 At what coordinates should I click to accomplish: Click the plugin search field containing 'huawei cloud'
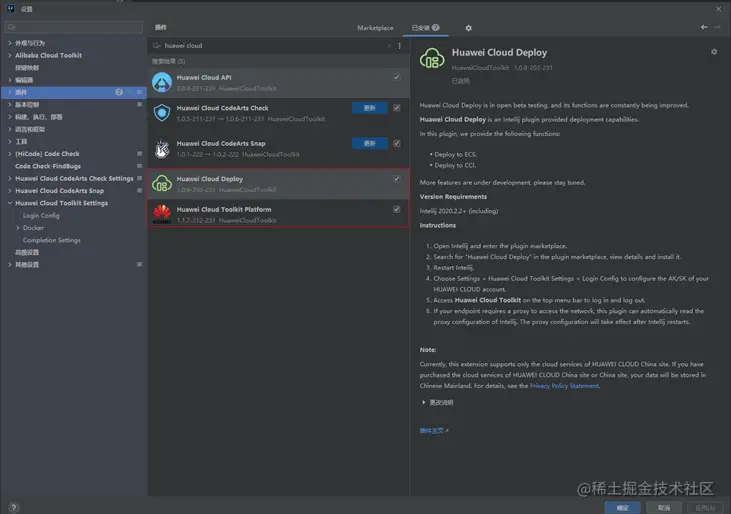(273, 46)
